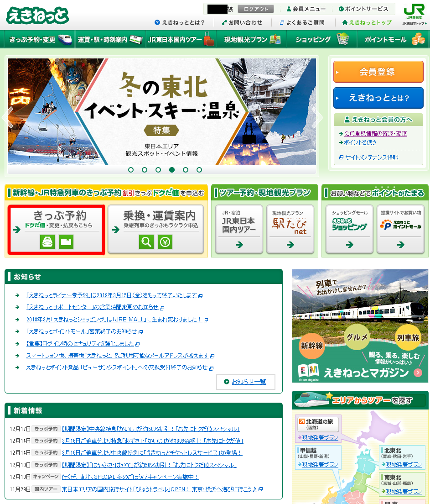Screen dimensions: 430x504
Task: Open 会員登録情報の確認・変更
Action: point(375,133)
